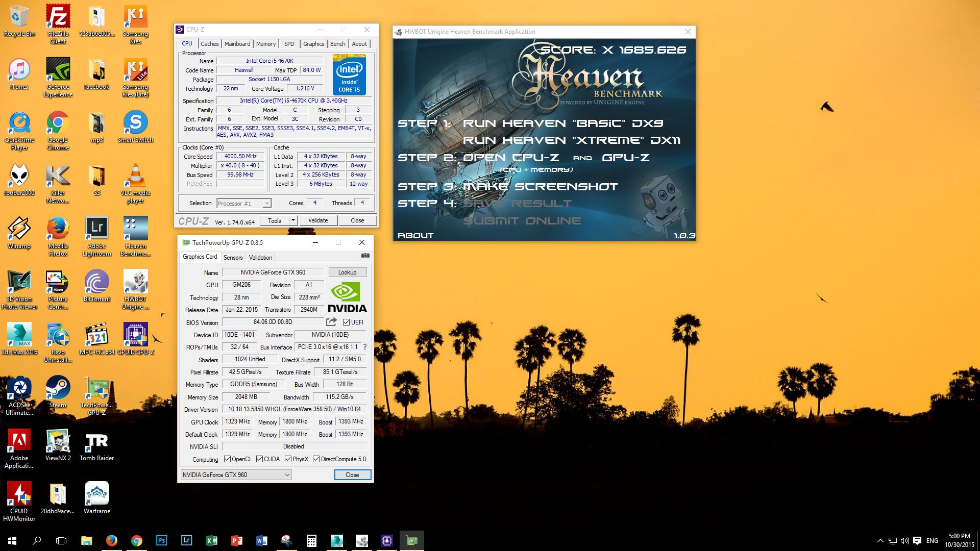980x551 pixels.
Task: Expand NVIDIA GeForce GTX 960 dropdown
Action: point(287,475)
